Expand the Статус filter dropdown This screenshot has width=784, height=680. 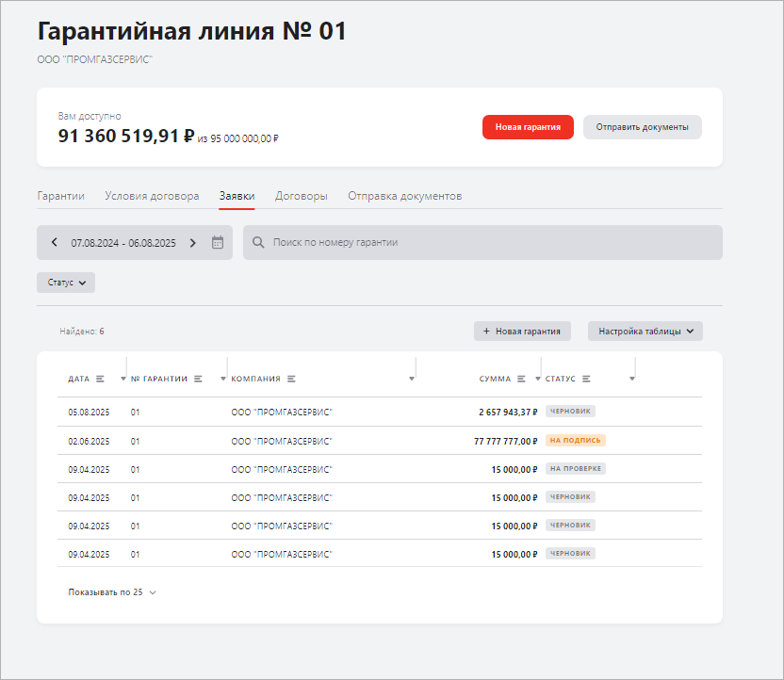(x=66, y=283)
